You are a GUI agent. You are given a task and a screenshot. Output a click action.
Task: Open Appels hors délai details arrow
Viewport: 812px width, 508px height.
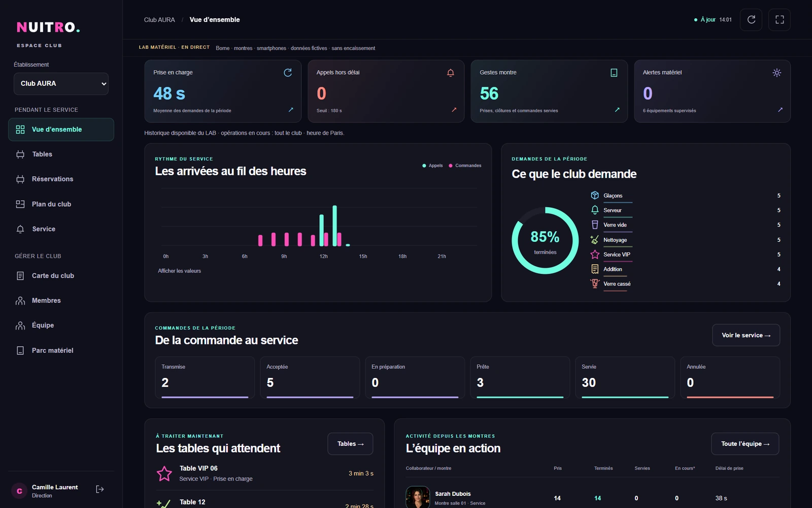pyautogui.click(x=454, y=110)
